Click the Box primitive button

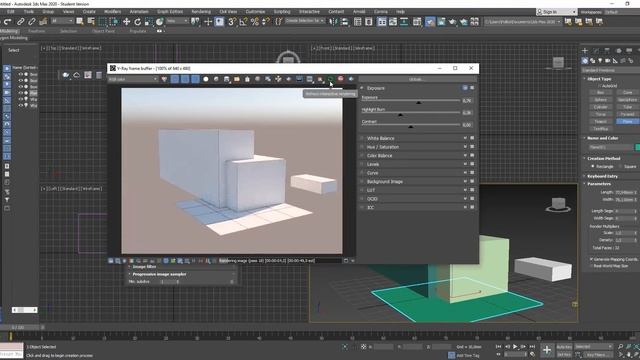pyautogui.click(x=600, y=93)
